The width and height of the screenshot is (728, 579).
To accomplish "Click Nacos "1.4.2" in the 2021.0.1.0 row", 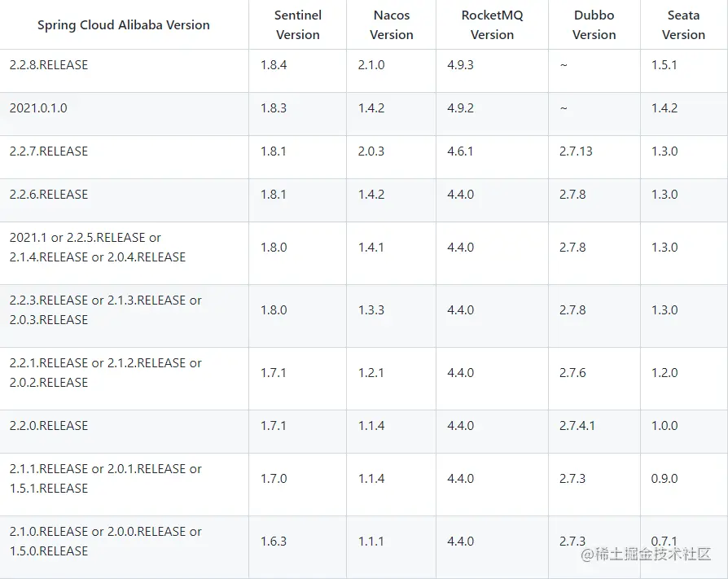I will pos(371,108).
